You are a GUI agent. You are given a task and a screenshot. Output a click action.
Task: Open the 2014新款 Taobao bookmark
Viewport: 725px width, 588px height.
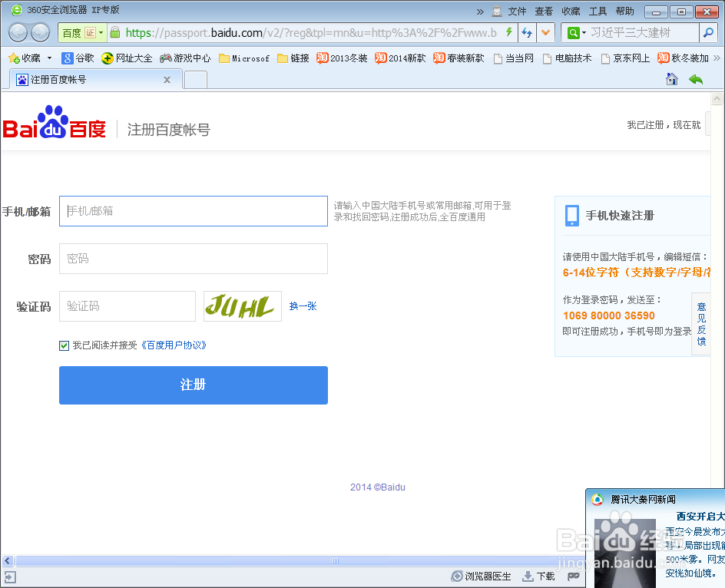pos(400,58)
